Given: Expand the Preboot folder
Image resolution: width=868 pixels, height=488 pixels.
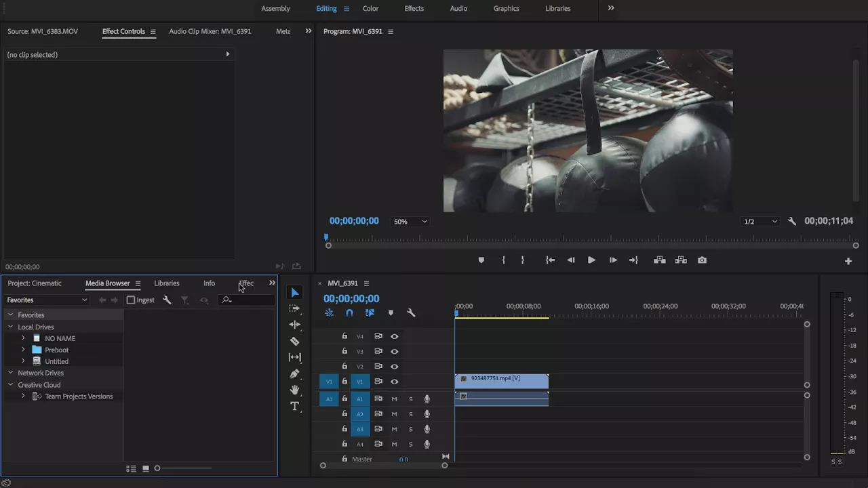Looking at the screenshot, I should tap(23, 350).
